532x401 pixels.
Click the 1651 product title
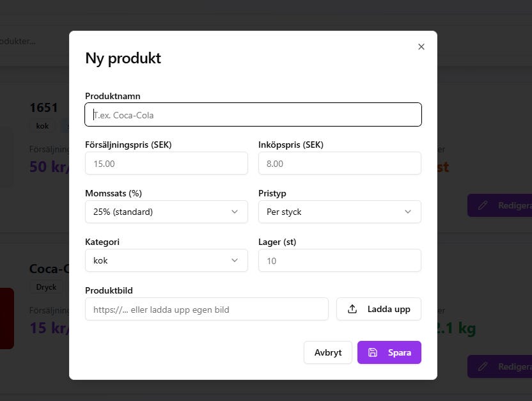43,107
